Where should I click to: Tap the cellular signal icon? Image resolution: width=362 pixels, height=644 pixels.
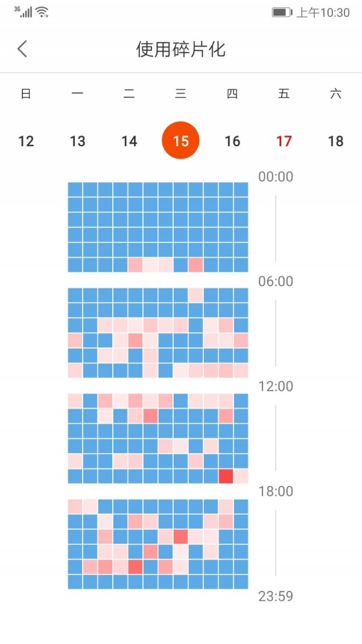26,11
